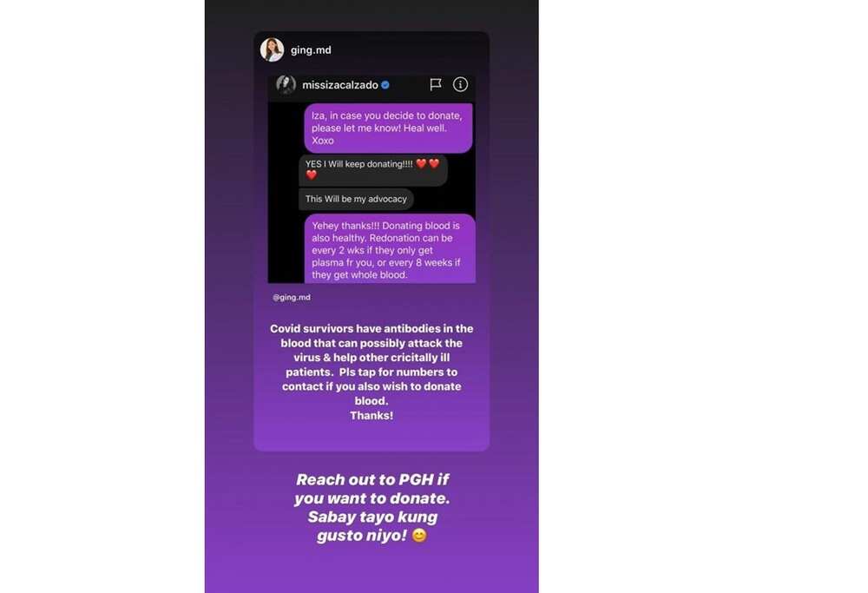Viewport: 868px width, 593px height.
Task: Select the 'This Will be my advocacy' bubble
Action: [356, 199]
